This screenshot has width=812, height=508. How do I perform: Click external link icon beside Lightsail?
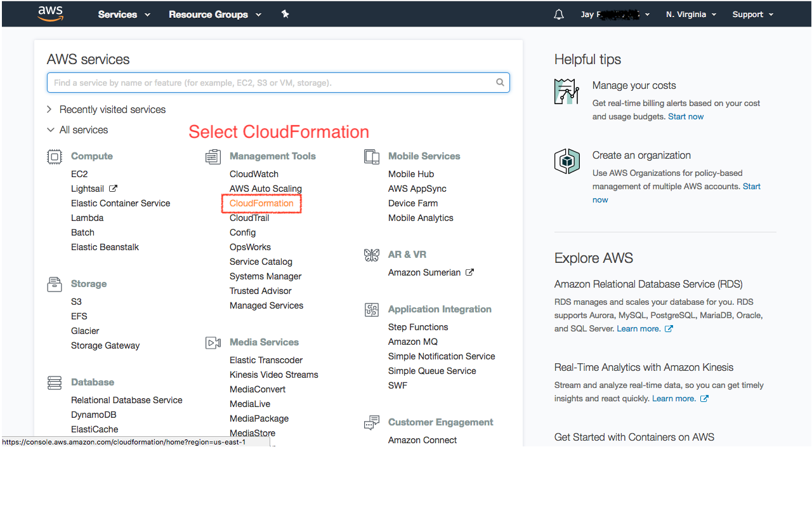click(113, 189)
